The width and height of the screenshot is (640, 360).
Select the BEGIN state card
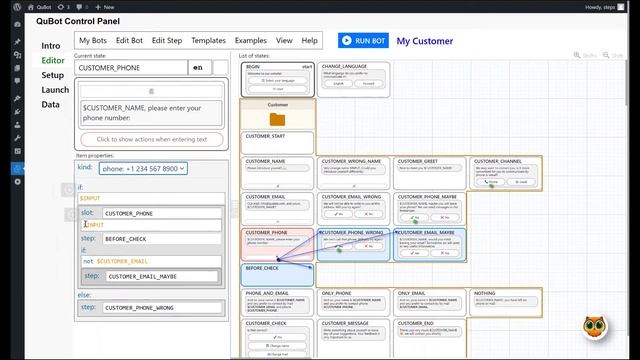click(x=278, y=79)
